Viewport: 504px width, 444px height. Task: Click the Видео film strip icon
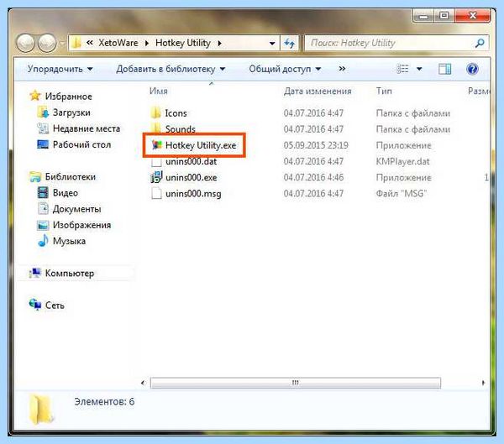tap(43, 192)
